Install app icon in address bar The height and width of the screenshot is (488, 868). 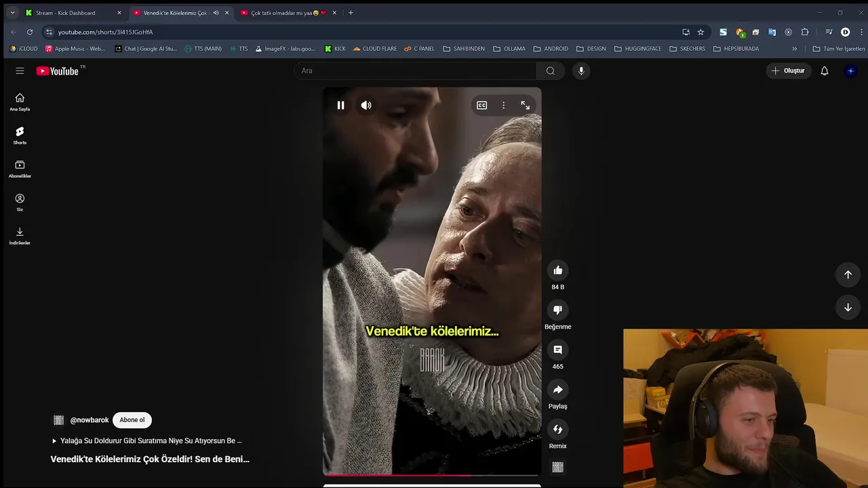[686, 32]
